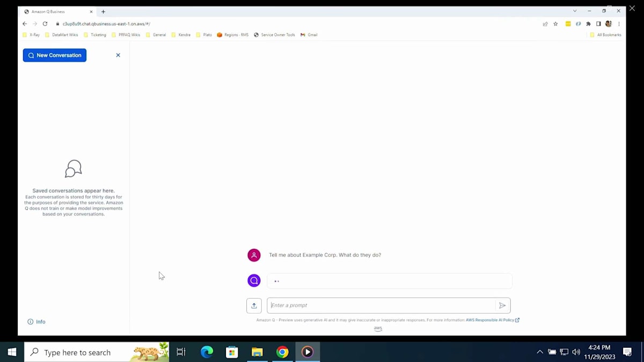This screenshot has height=362, width=644.
Task: Open the volume speaker tray icon
Action: coord(576,352)
